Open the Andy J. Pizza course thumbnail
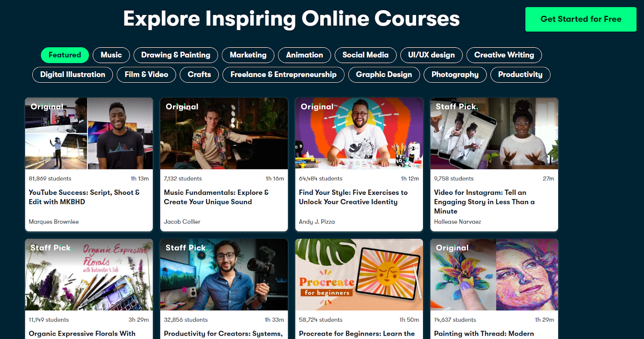 pyautogui.click(x=359, y=133)
